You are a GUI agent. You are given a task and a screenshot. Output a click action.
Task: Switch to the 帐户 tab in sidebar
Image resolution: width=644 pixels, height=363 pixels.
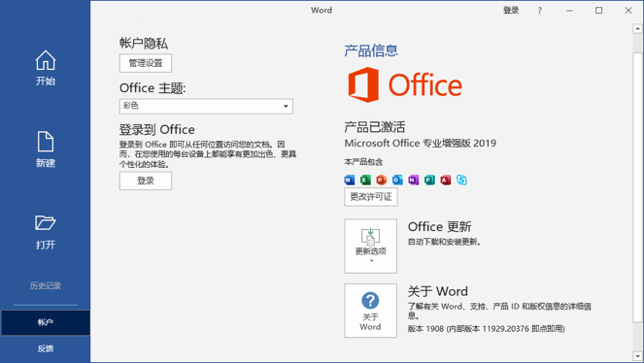tap(46, 322)
